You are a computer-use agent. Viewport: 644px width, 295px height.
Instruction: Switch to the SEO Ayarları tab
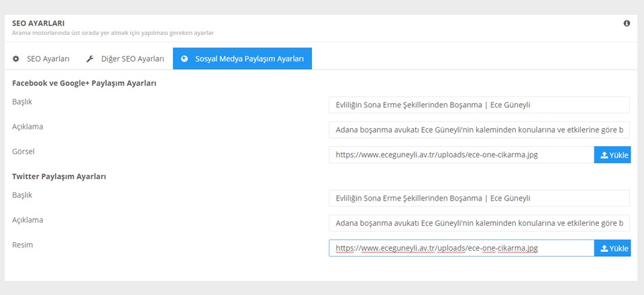pyautogui.click(x=41, y=59)
